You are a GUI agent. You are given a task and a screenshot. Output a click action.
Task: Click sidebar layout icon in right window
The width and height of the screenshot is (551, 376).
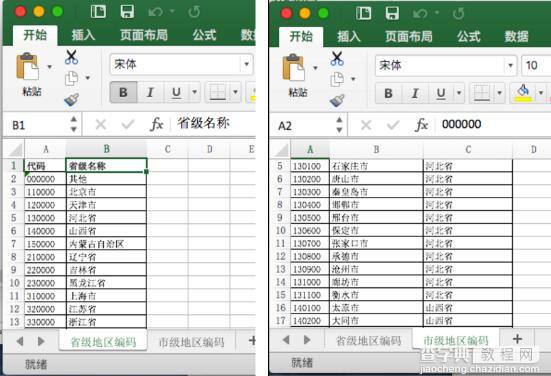pos(363,13)
